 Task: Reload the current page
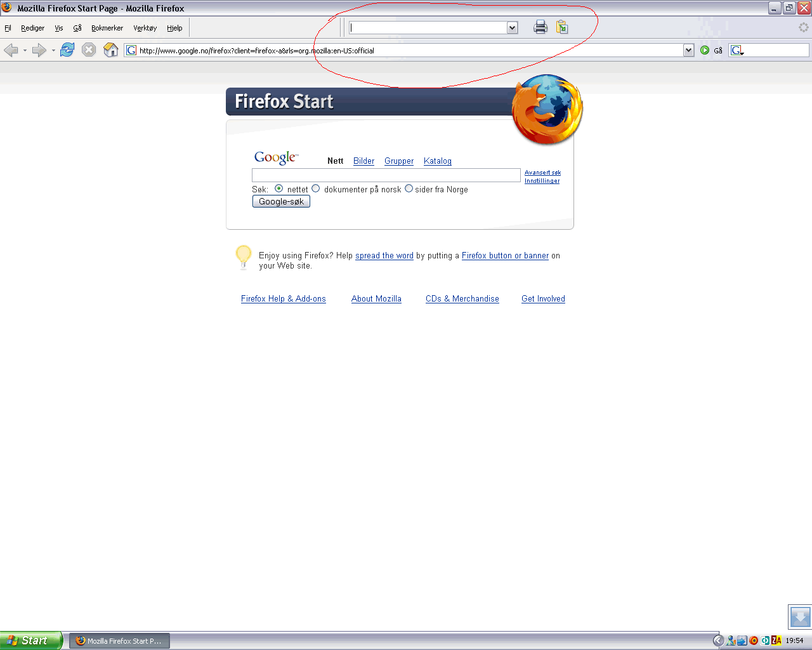coord(67,50)
